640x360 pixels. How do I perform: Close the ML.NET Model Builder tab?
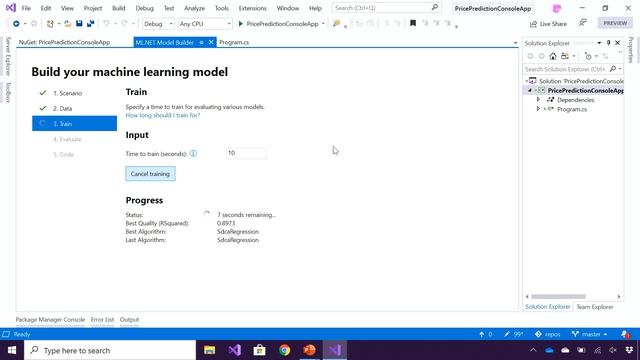point(211,42)
